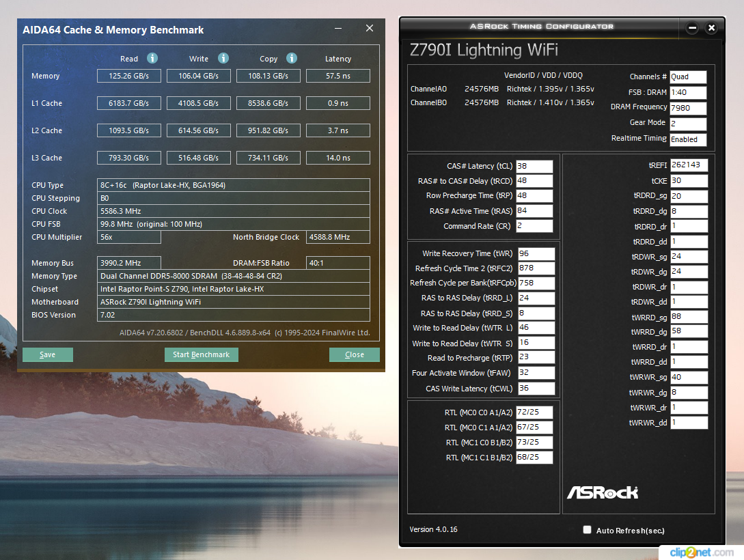Select the tRFCpb value field
744x560 pixels.
tap(536, 283)
